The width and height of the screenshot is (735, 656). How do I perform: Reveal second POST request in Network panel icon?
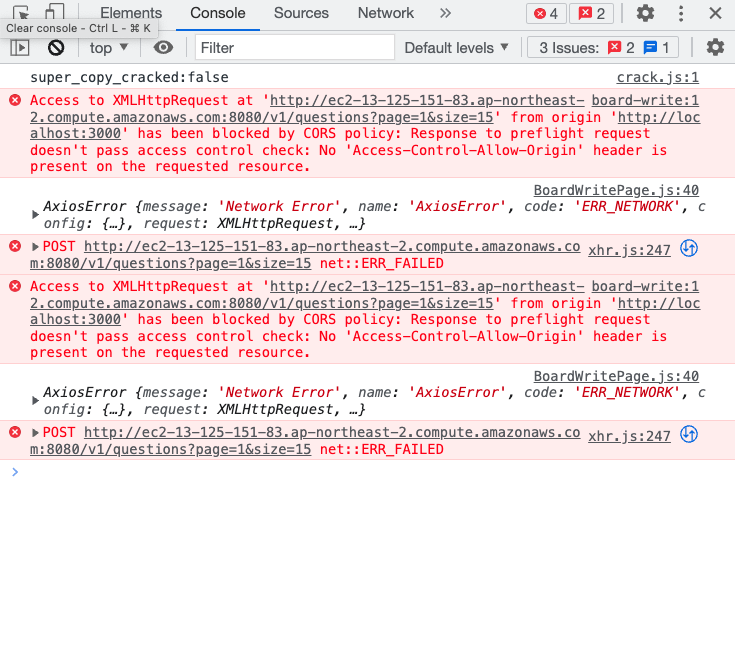tap(689, 435)
